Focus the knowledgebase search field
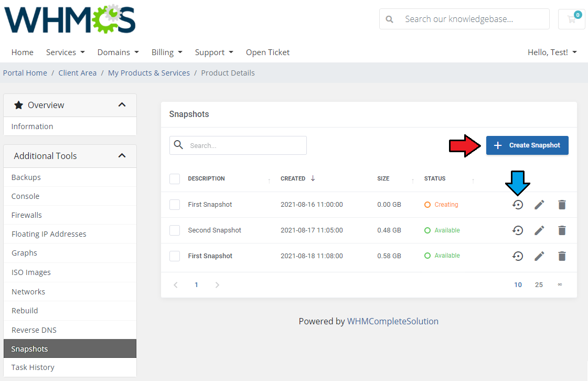This screenshot has height=381, width=588. [x=464, y=19]
